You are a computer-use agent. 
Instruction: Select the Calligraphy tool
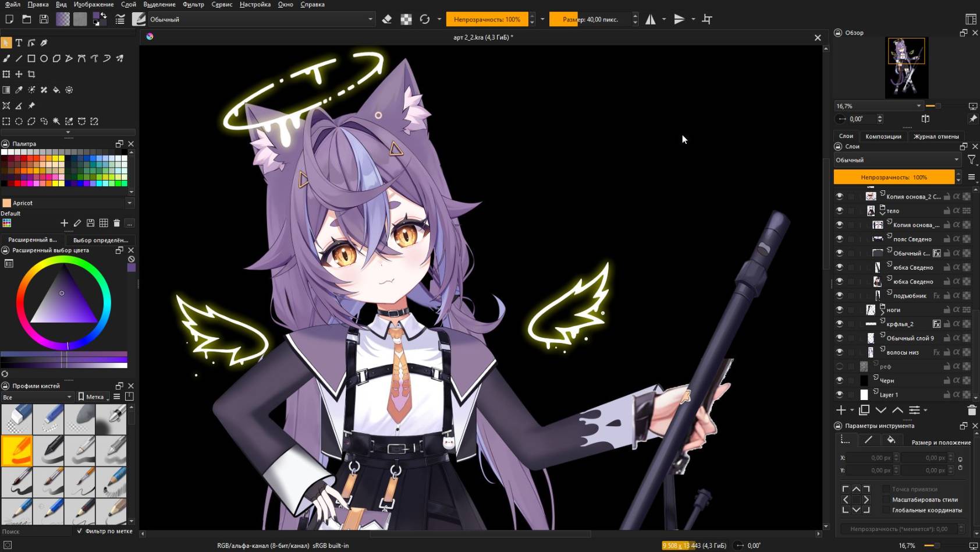pos(44,43)
